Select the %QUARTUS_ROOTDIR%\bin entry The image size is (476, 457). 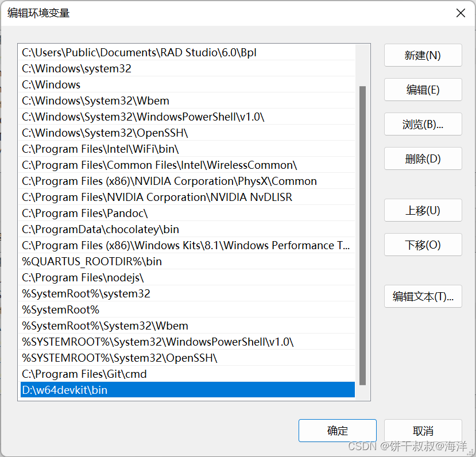coord(188,262)
